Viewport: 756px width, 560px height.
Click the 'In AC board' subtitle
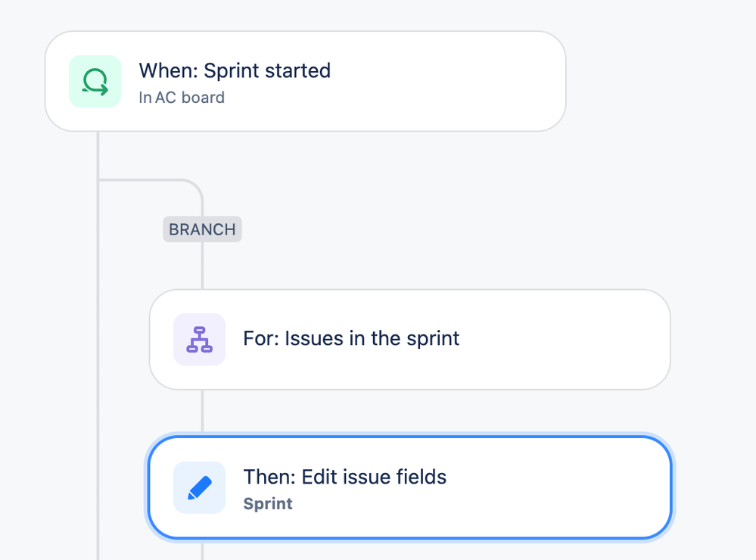182,98
